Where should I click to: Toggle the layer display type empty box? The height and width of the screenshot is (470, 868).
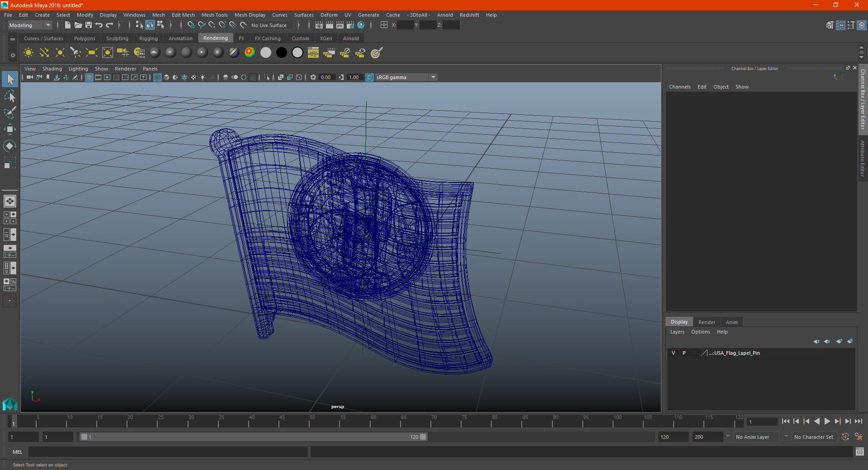pyautogui.click(x=694, y=353)
